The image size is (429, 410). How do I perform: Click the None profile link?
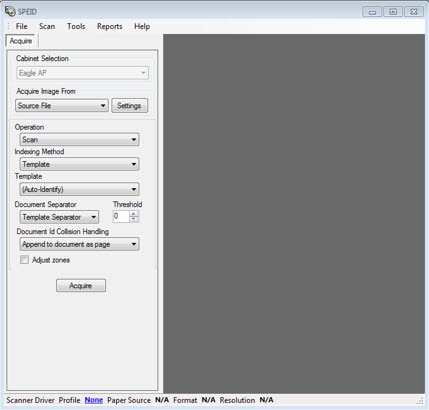[94, 400]
